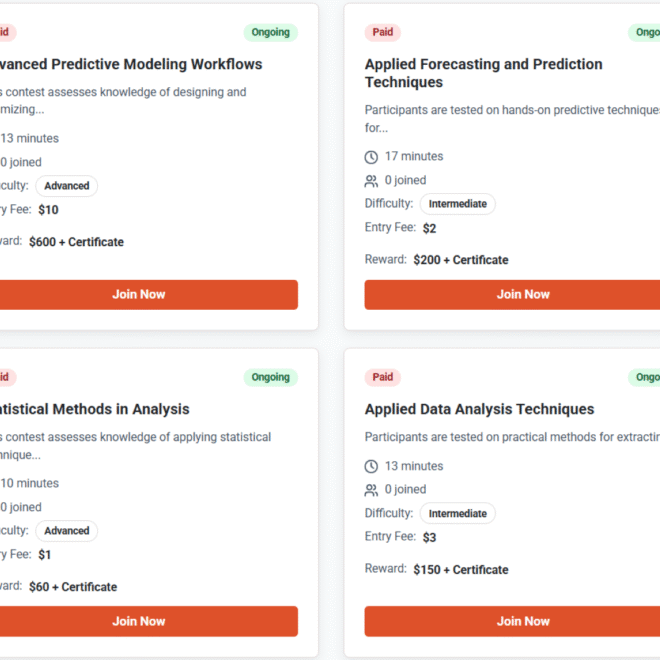Click the Paid badge on Applied Data Analysis card
The height and width of the screenshot is (660, 660).
383,377
